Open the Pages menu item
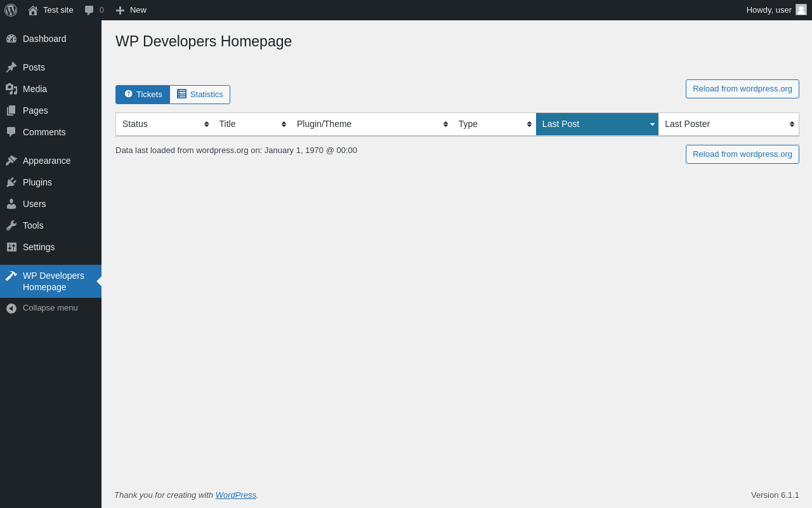Image resolution: width=812 pixels, height=508 pixels. (51, 110)
